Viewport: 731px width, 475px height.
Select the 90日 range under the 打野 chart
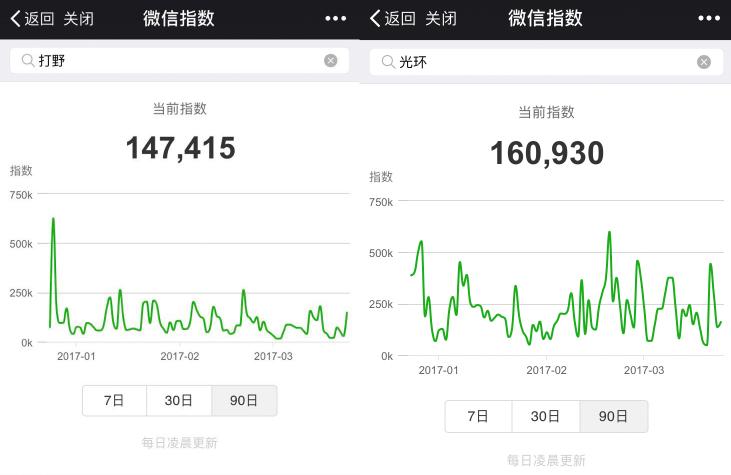tap(244, 400)
